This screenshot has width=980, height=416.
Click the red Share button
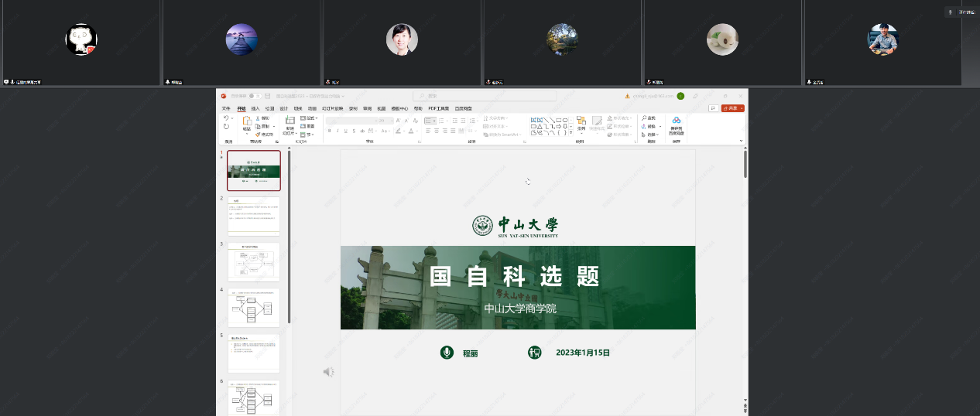coord(732,108)
